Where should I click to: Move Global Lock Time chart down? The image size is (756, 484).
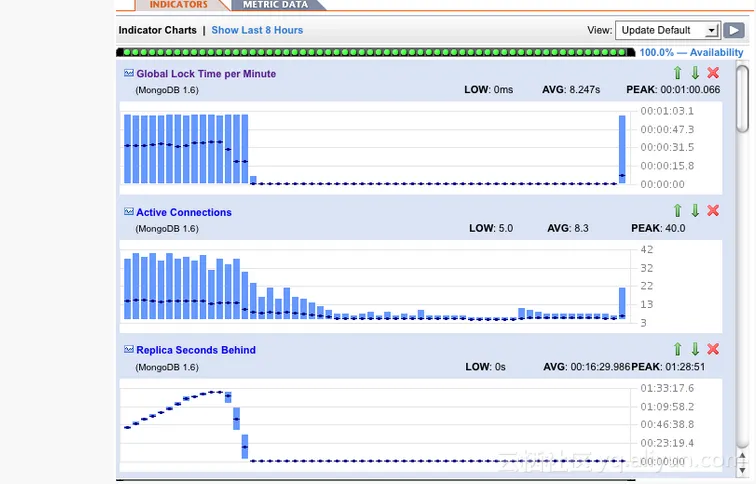[695, 73]
